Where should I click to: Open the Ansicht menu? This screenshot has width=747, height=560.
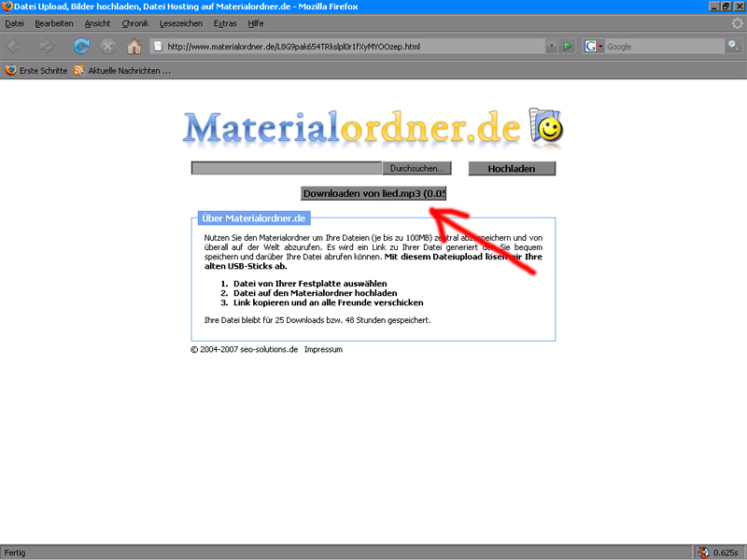[x=97, y=23]
